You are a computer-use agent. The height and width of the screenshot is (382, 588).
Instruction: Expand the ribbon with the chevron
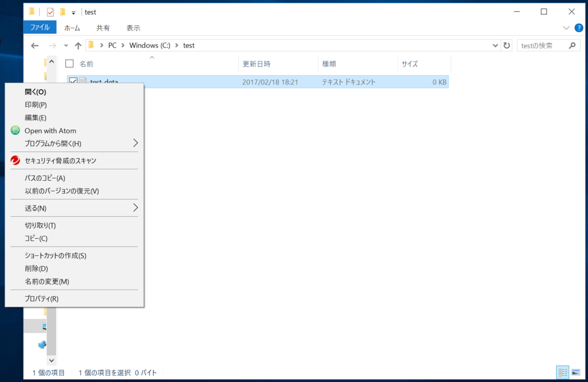pyautogui.click(x=566, y=28)
